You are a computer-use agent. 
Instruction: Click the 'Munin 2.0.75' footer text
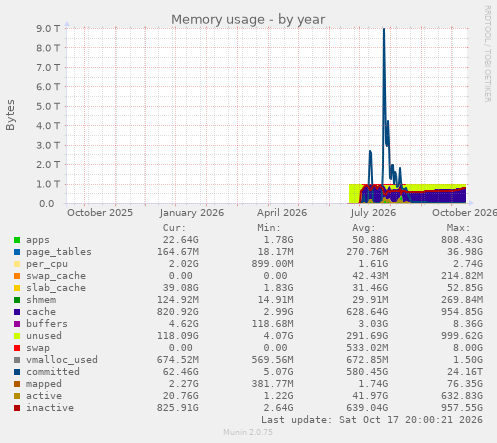coord(248,432)
